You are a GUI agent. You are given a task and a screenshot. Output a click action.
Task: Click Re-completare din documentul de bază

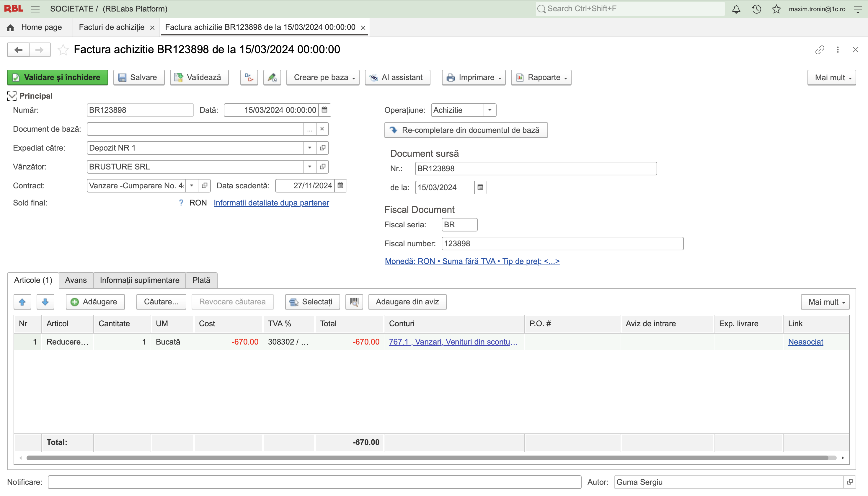pos(466,130)
